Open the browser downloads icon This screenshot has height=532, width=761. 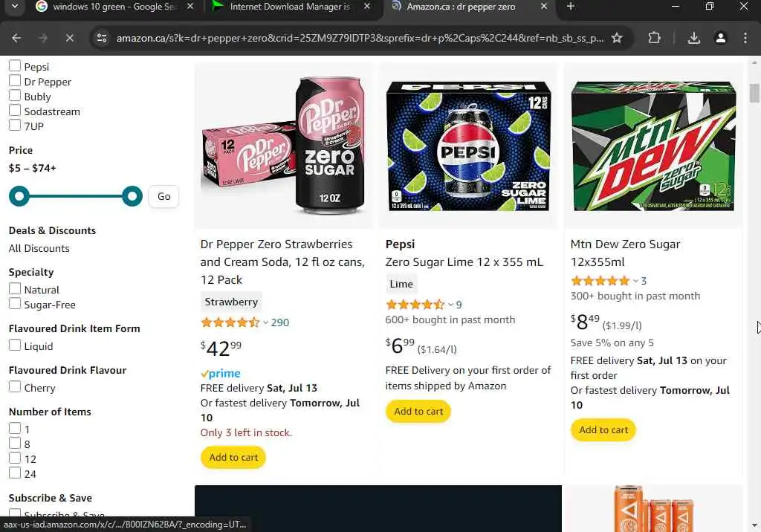693,38
